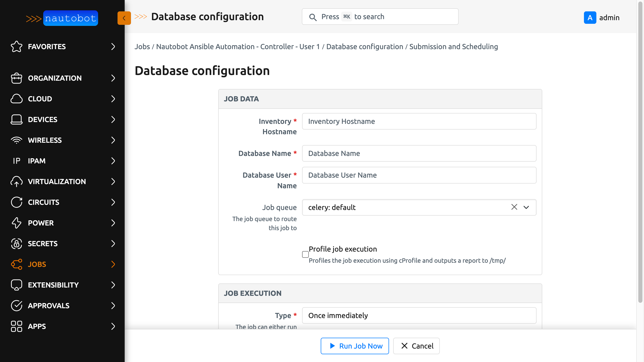Click the Secrets lock icon
The image size is (644, 362).
coord(16,244)
